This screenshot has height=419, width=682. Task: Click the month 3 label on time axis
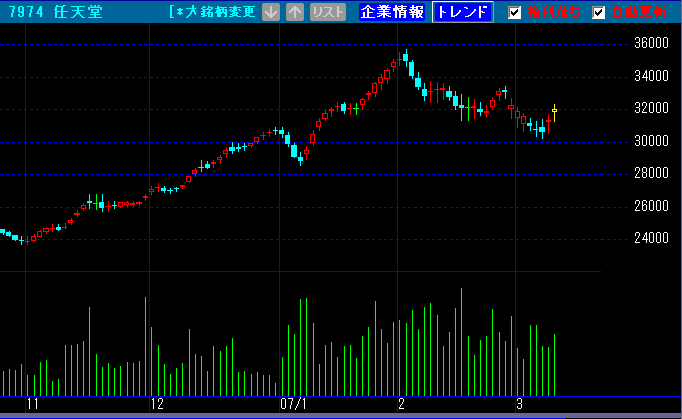[519, 404]
